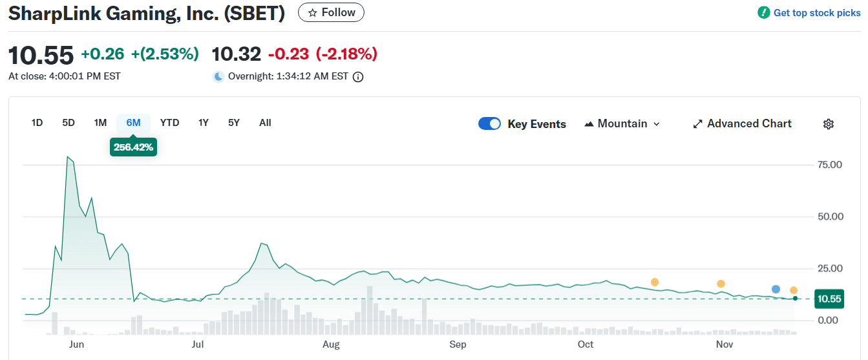Click the blue key event dot
Viewport: 868px width, 360px height.
[x=776, y=289]
